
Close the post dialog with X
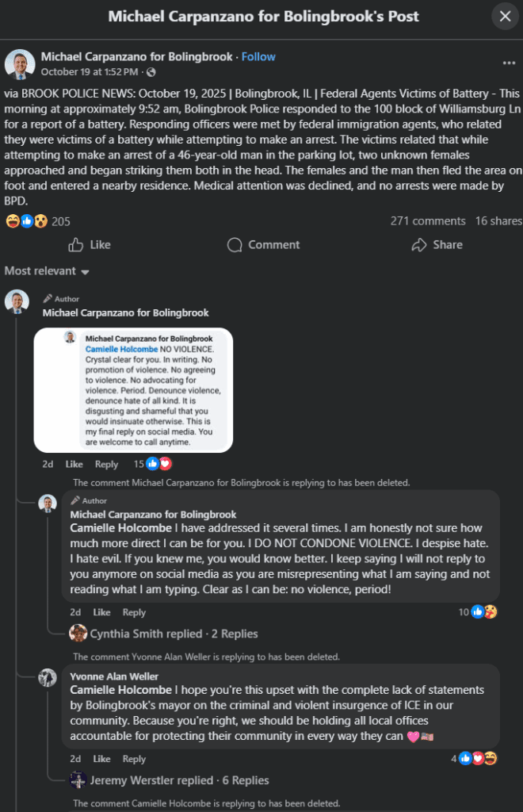[505, 16]
